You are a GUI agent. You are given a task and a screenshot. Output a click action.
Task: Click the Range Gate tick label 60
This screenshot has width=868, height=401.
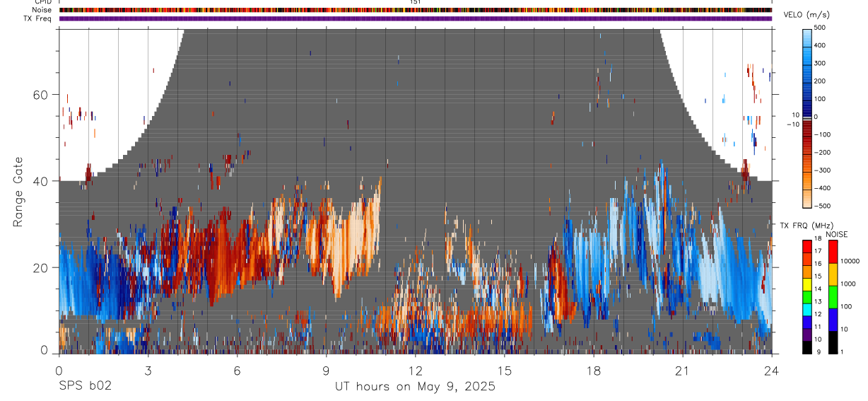point(40,95)
